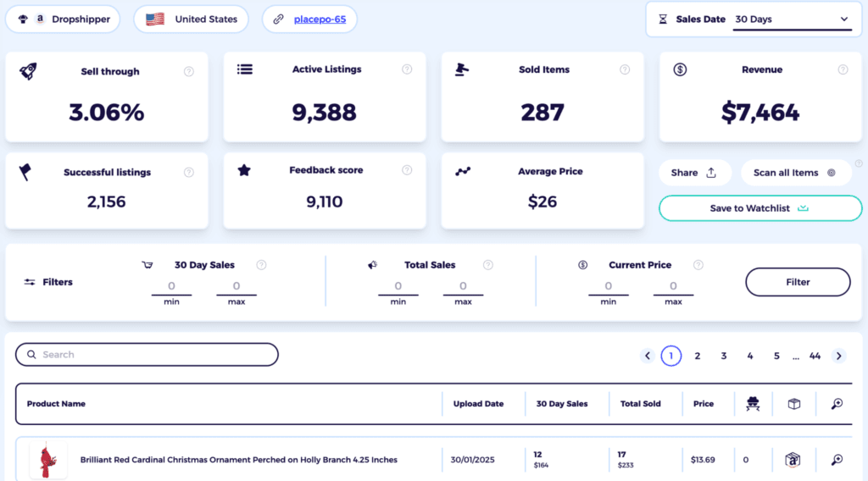Click the Active Listings help icon
The image size is (868, 481).
407,69
